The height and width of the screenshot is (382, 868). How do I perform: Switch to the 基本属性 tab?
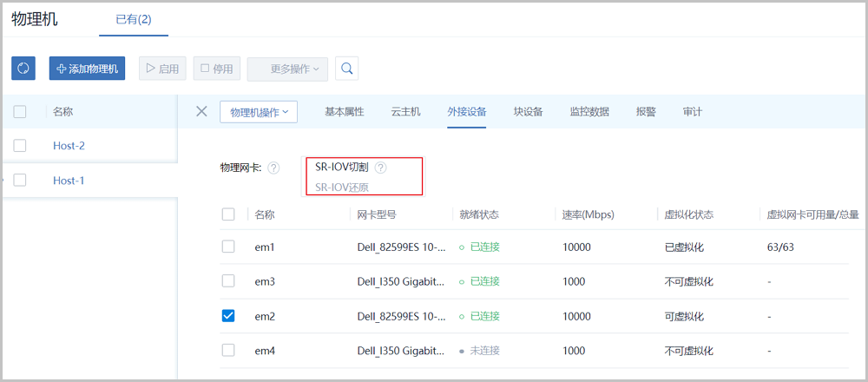[344, 112]
